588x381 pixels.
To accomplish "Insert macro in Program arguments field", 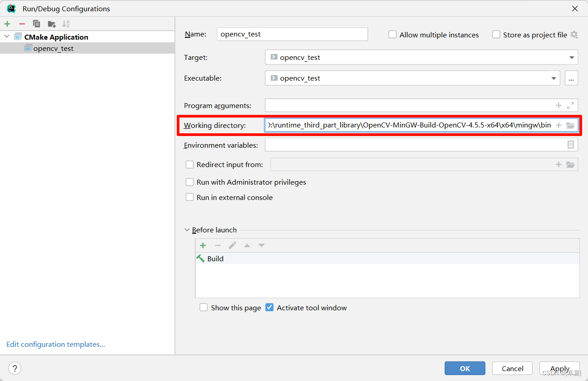I will click(558, 105).
